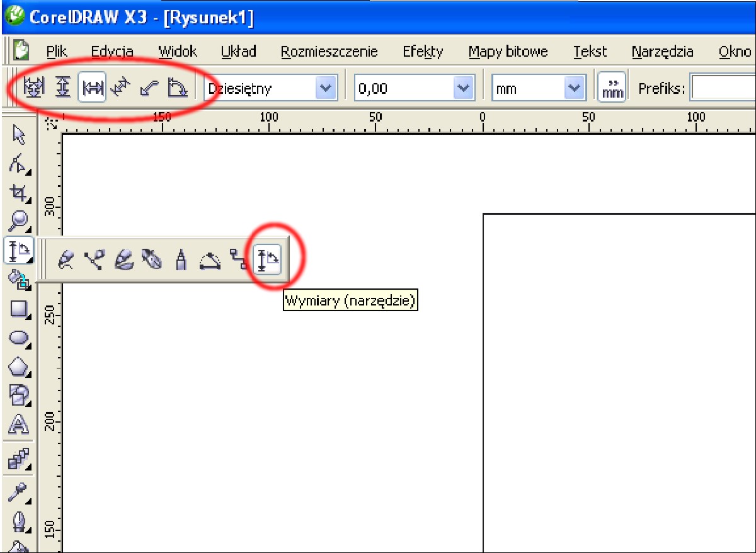Viewport: 756px width, 553px height.
Task: Open the Dziesiętny dimension style dropdown
Action: pyautogui.click(x=325, y=88)
